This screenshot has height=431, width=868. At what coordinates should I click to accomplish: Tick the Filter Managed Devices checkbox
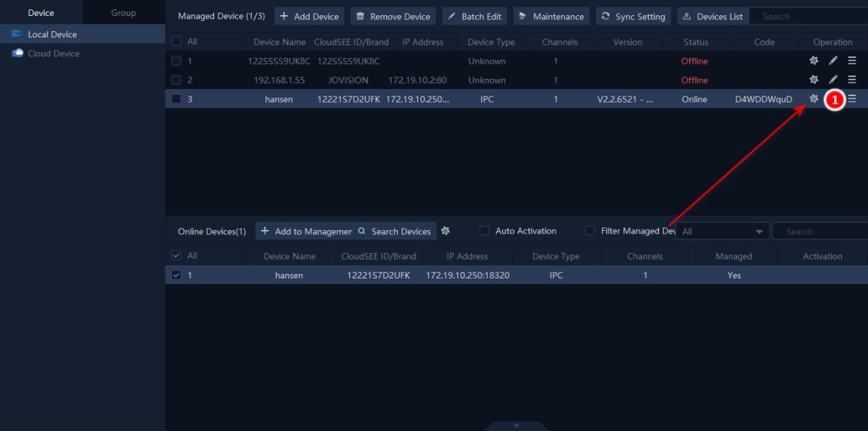tap(590, 231)
